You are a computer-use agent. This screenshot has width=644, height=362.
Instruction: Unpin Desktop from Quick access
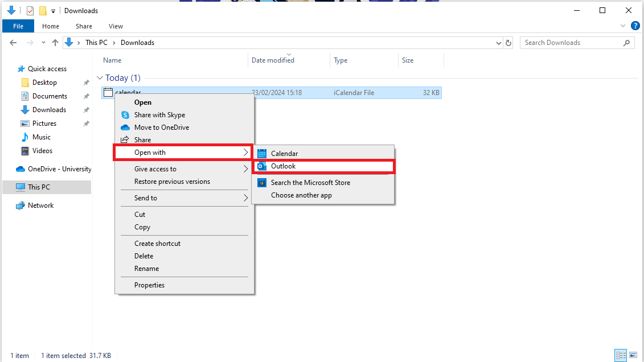86,82
